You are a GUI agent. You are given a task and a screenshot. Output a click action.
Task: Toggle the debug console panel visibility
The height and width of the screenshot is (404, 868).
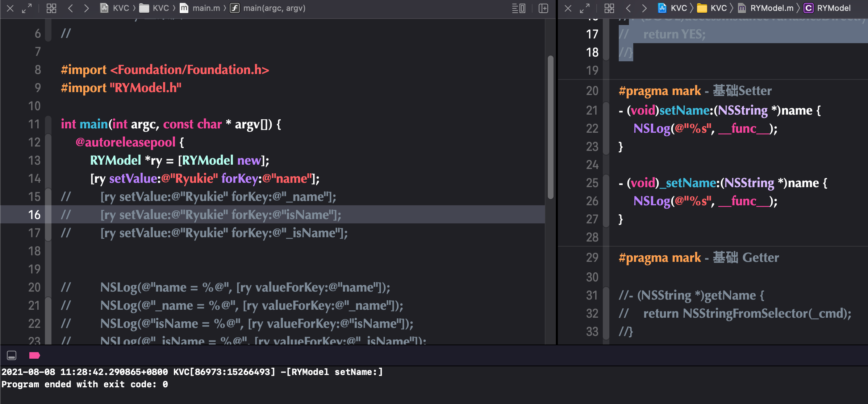pyautogui.click(x=12, y=355)
